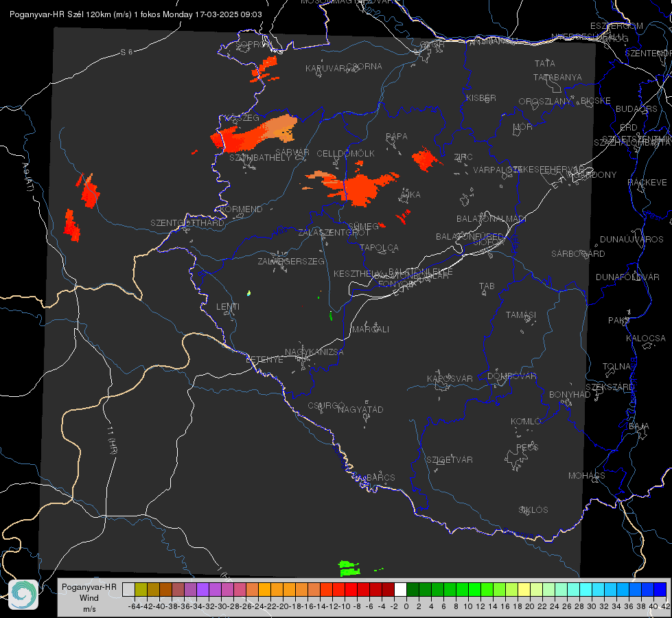
Task: Click the MÓR city label
Action: (523, 126)
